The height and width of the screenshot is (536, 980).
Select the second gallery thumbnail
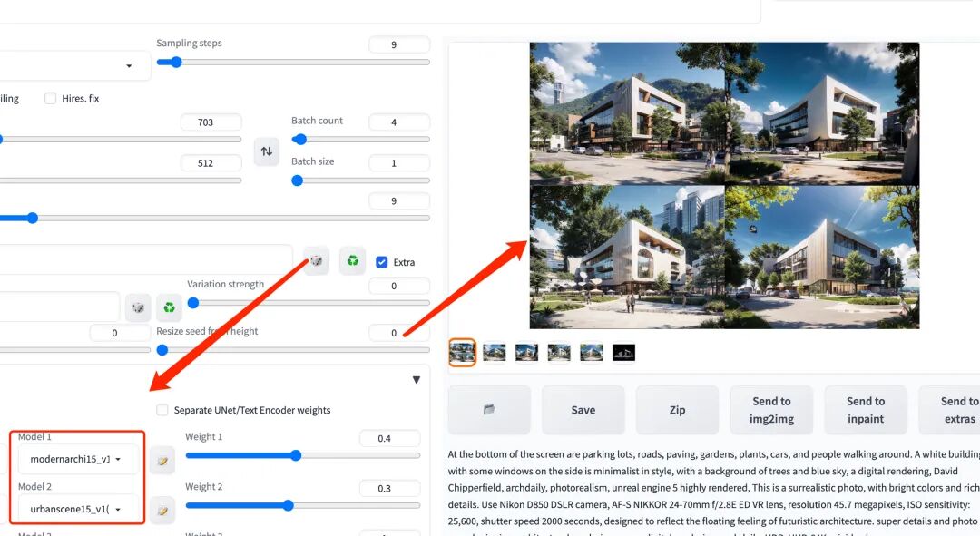coord(495,353)
